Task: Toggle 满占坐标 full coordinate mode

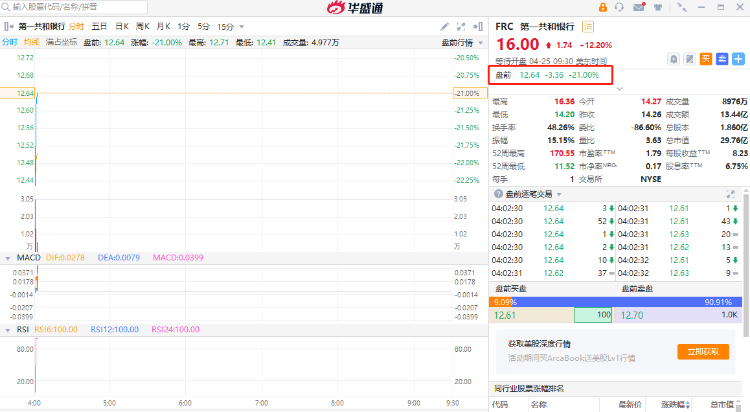Action: coord(63,42)
